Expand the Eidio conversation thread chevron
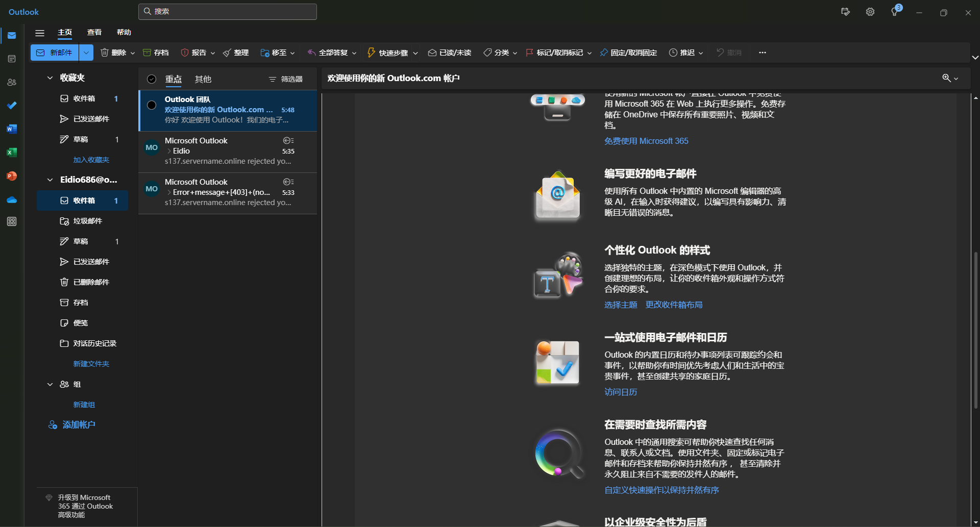980x527 pixels. click(169, 151)
